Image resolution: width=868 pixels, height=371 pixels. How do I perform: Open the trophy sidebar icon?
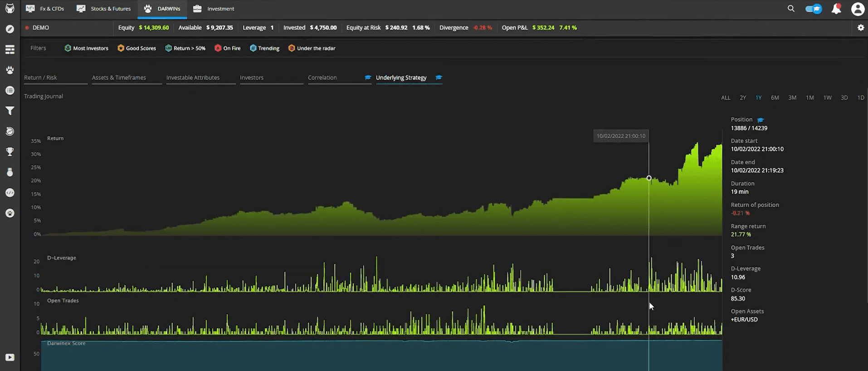pyautogui.click(x=10, y=152)
